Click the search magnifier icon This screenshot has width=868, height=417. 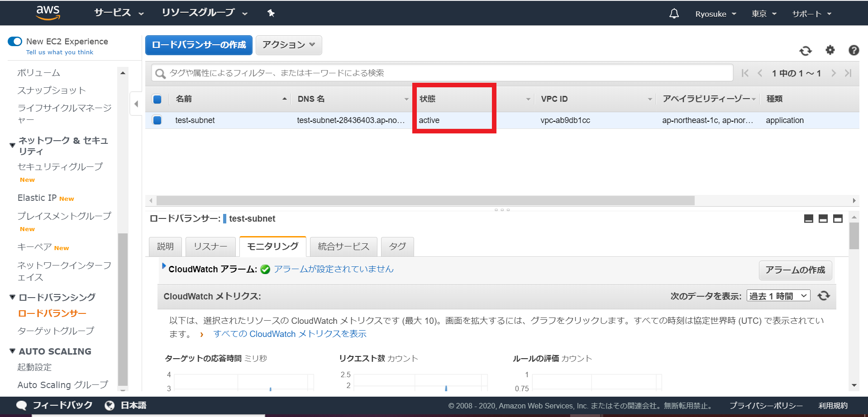point(160,73)
